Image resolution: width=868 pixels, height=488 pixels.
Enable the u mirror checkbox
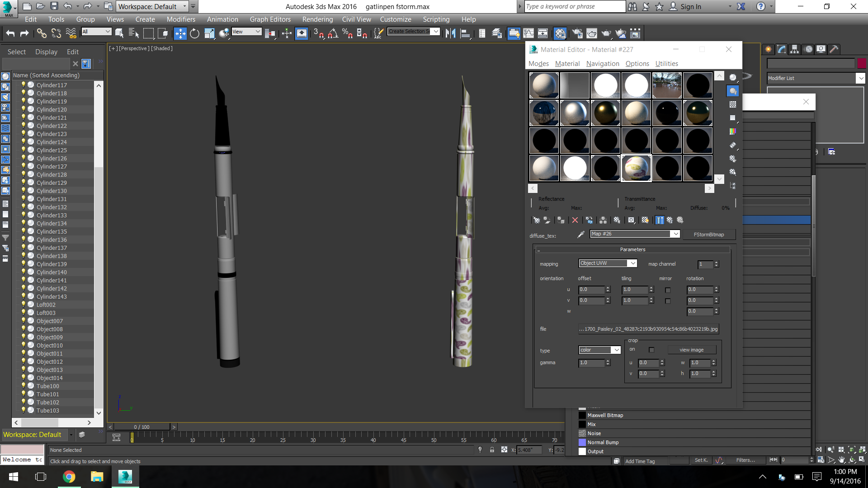668,290
